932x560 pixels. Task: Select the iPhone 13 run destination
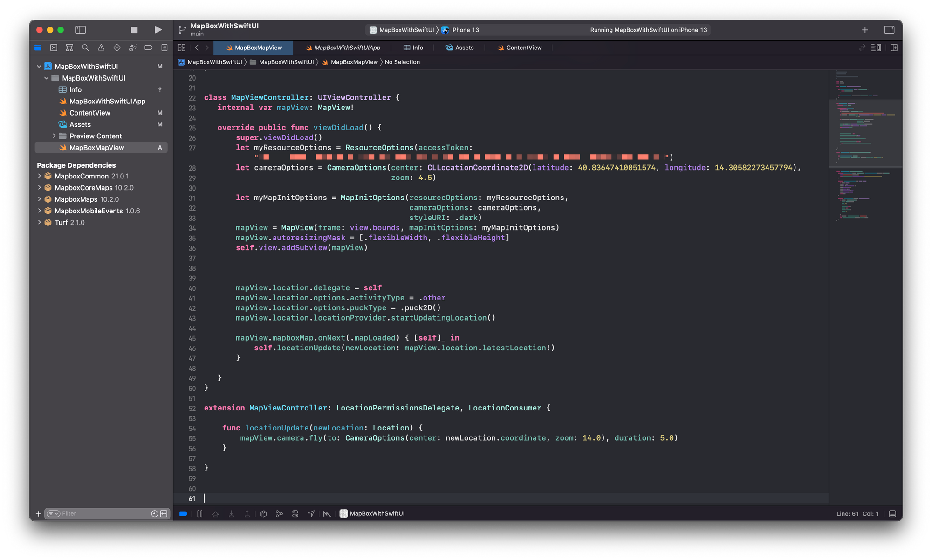pos(464,30)
